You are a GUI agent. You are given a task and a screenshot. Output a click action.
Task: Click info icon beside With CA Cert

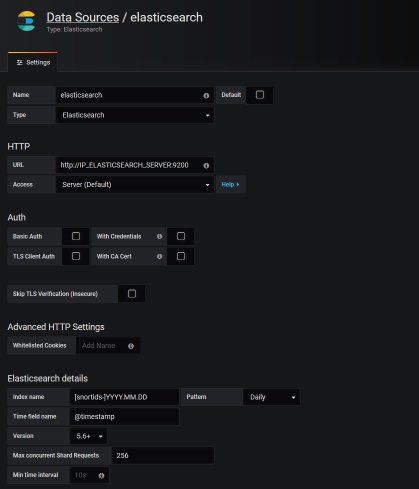[x=159, y=256]
